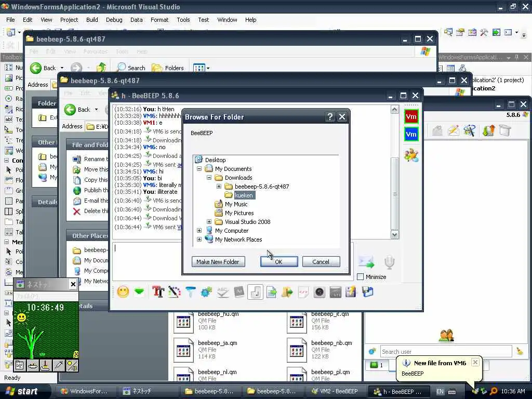Open the blue gear chat settings icon
The width and height of the screenshot is (532, 399).
coord(206,292)
